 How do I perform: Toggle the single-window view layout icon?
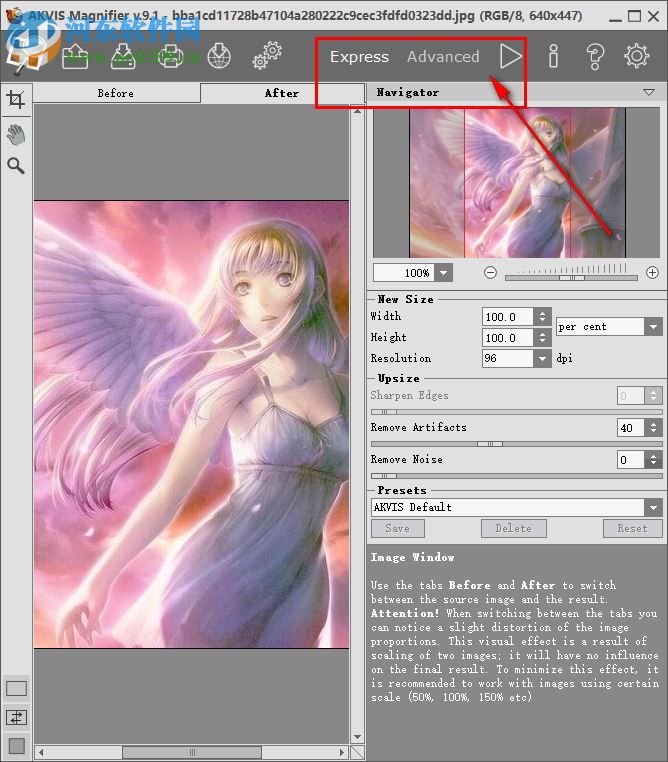(x=16, y=689)
